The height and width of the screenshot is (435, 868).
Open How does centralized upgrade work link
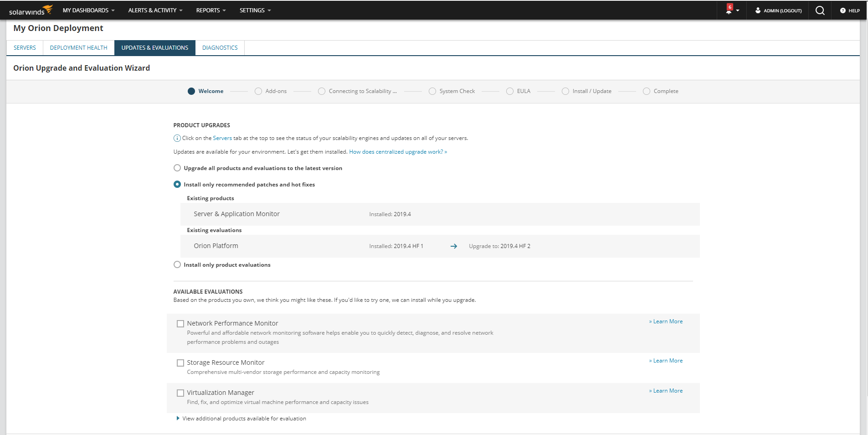(398, 152)
